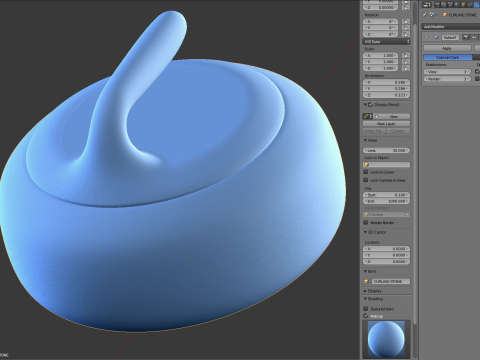Click the Clip End value field
Image resolution: width=480 pixels, height=360 pixels.
pos(386,201)
